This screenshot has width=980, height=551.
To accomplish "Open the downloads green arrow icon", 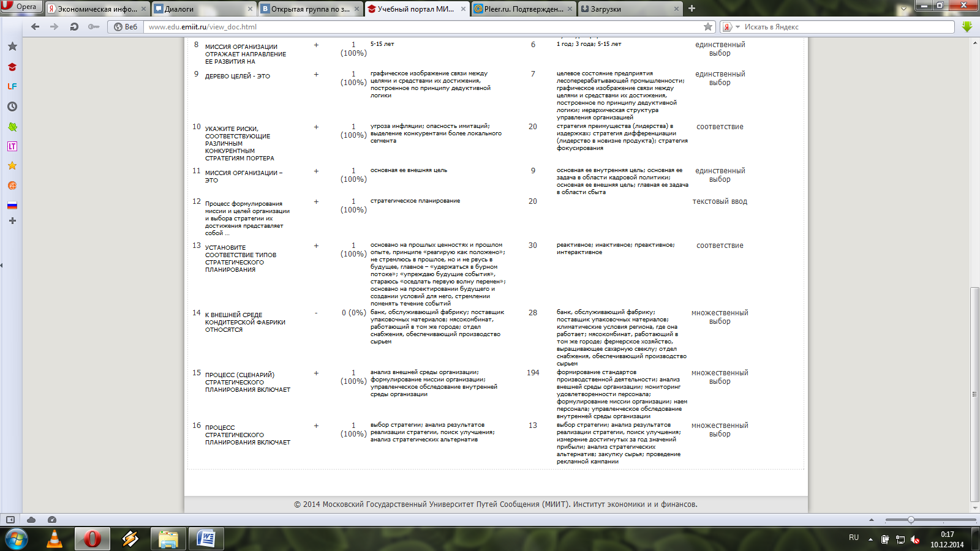I will coord(967,26).
